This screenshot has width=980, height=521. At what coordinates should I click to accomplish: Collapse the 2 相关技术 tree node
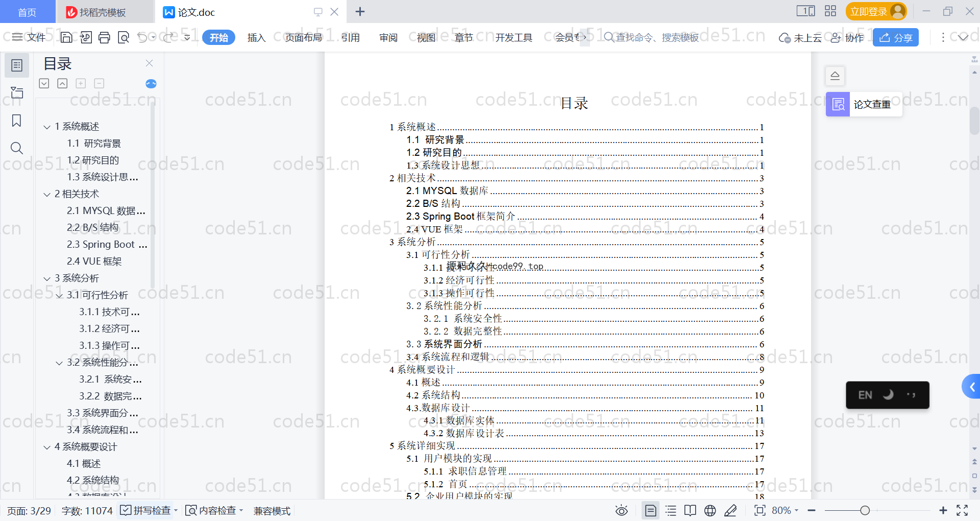point(47,194)
